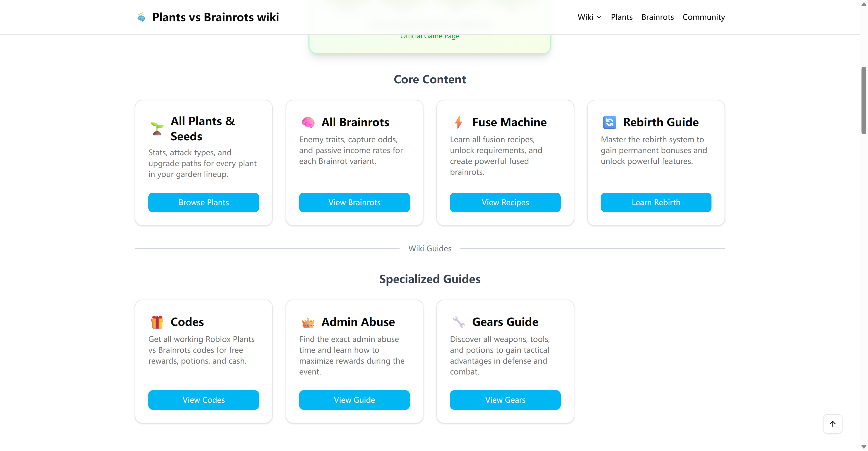Click the pink brain icon on All Brainrots card
This screenshot has height=451, width=868.
click(x=308, y=122)
